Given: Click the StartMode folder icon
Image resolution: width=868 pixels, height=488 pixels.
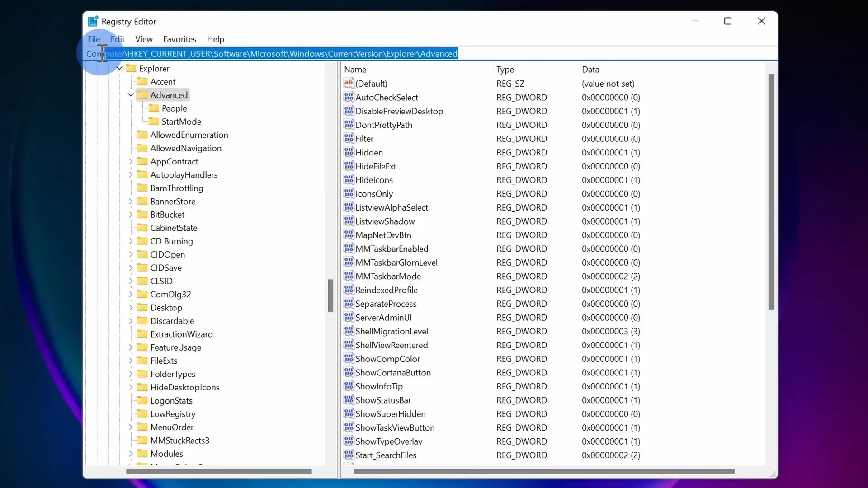Looking at the screenshot, I should click(x=154, y=121).
